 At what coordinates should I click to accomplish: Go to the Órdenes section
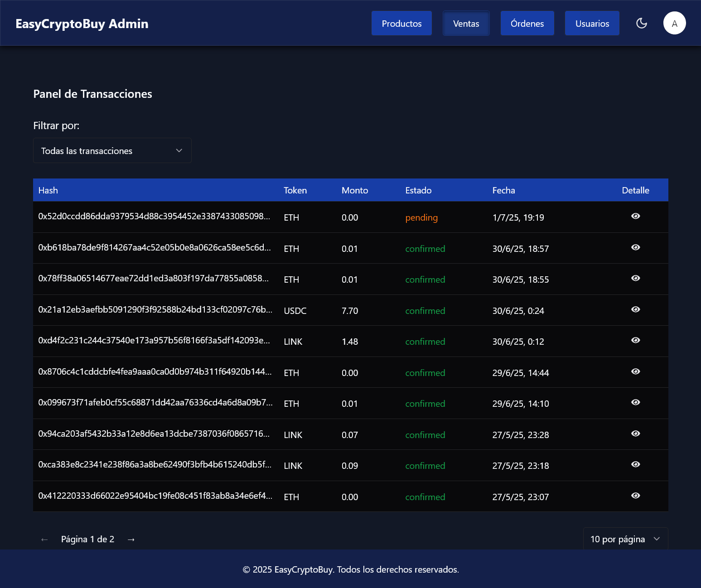pos(527,23)
